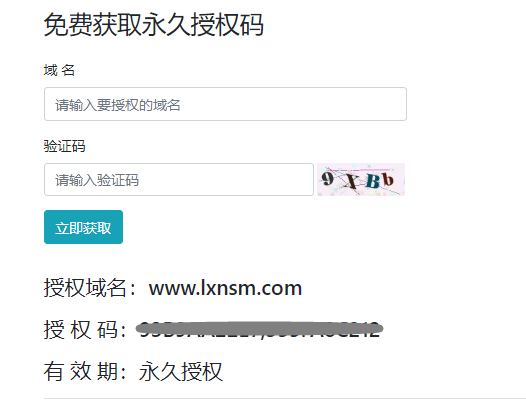
Task: Focus the 验证码 captcha input field
Action: pyautogui.click(x=179, y=180)
